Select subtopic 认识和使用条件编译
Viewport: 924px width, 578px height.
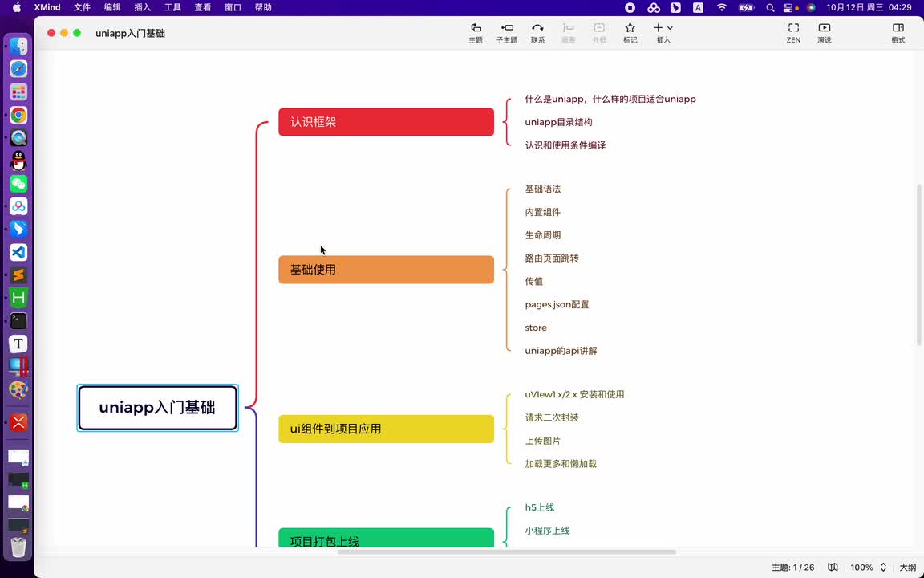(x=565, y=145)
